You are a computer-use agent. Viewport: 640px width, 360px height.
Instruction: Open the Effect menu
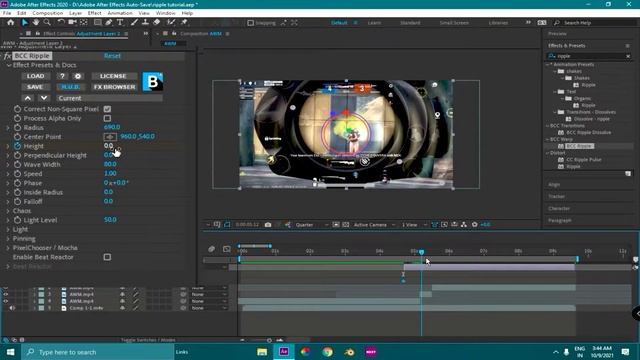point(94,13)
